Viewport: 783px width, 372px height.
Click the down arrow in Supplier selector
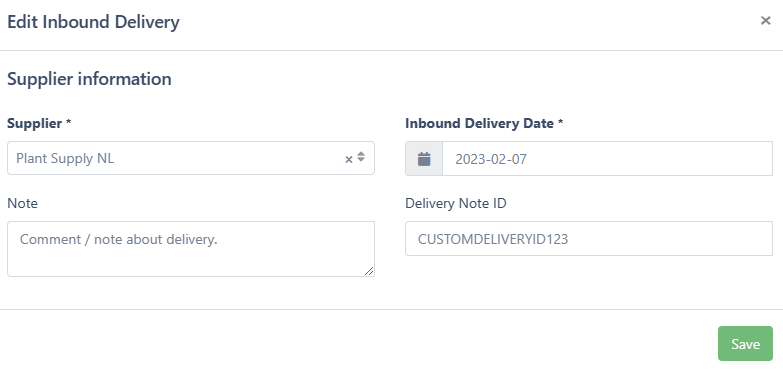coord(361,160)
